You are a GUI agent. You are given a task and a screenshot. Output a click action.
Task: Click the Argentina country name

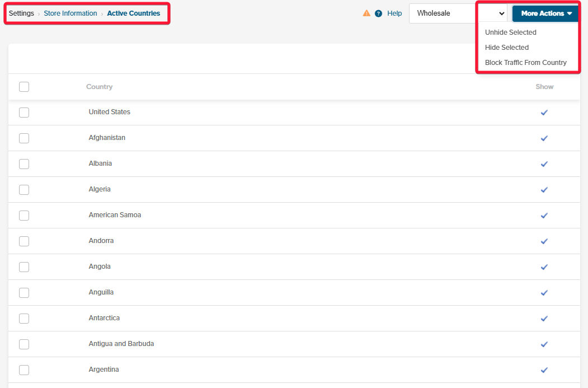104,370
